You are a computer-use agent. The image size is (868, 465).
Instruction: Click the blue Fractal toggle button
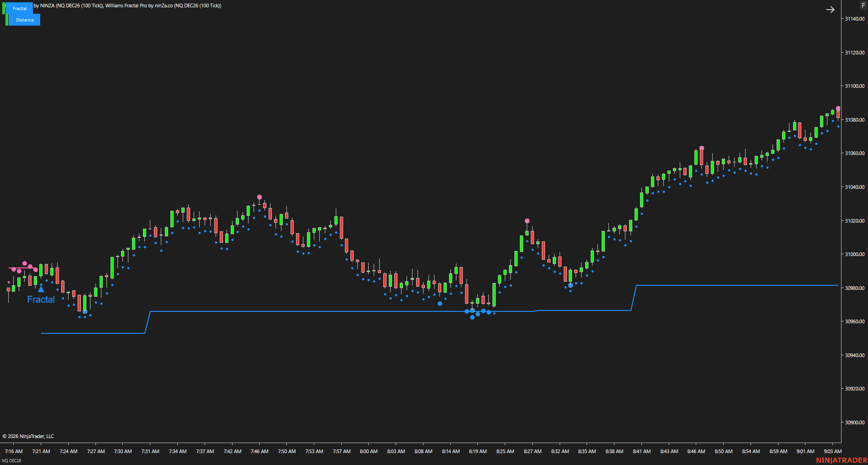(20, 8)
